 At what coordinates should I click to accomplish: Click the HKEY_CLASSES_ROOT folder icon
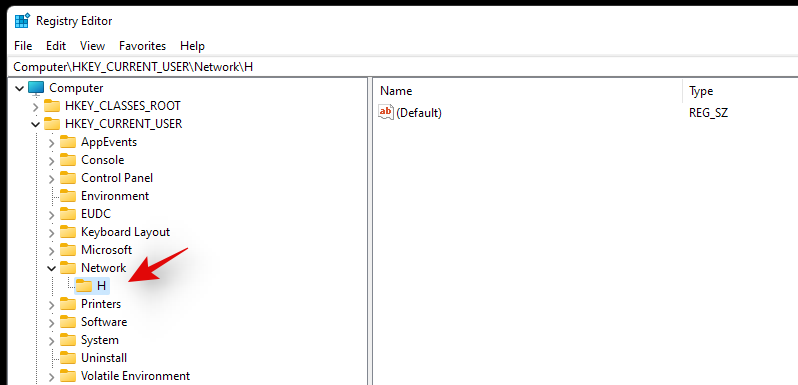[x=52, y=106]
